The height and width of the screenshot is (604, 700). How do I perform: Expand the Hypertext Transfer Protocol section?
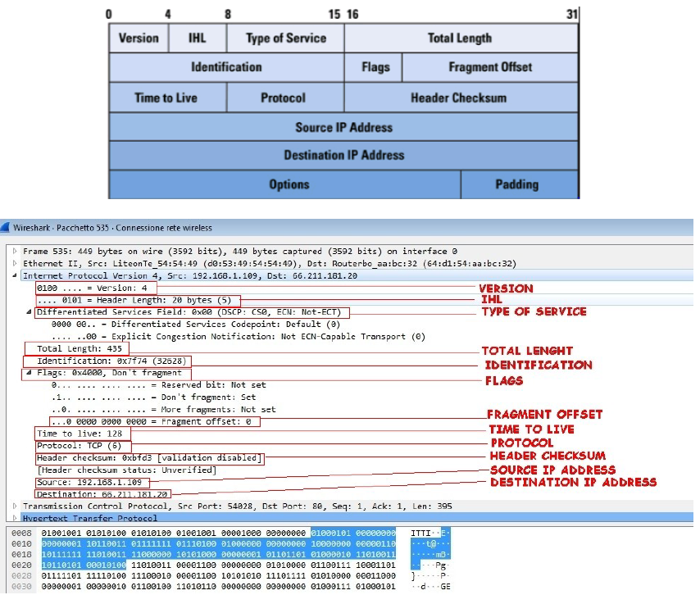coord(15,519)
